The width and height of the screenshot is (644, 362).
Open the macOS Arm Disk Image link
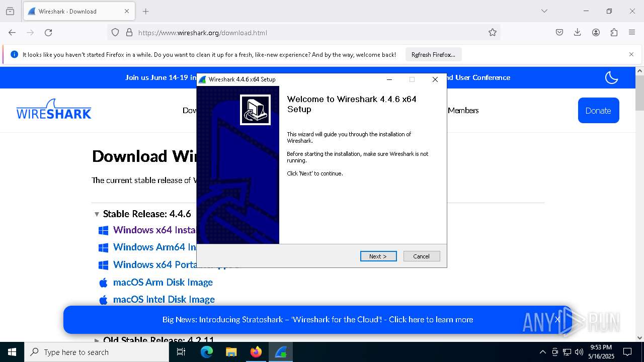(163, 282)
